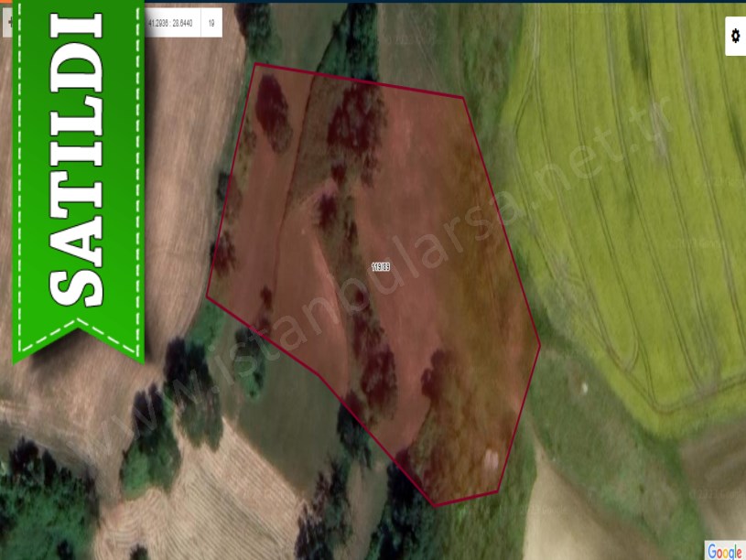The height and width of the screenshot is (560, 746).
Task: Click the southernmost corner of the red parcel outline
Action: pos(436,505)
